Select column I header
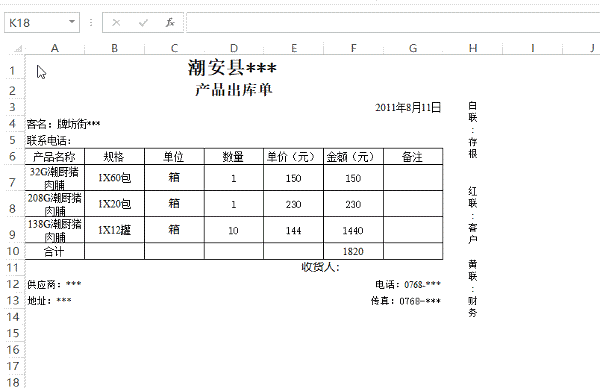The image size is (600, 388). point(533,48)
